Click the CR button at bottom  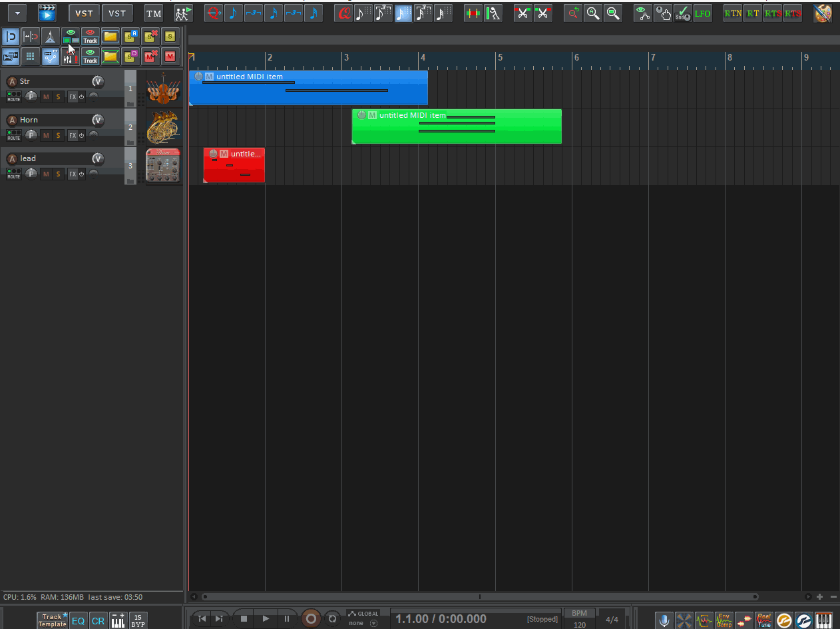pyautogui.click(x=98, y=620)
